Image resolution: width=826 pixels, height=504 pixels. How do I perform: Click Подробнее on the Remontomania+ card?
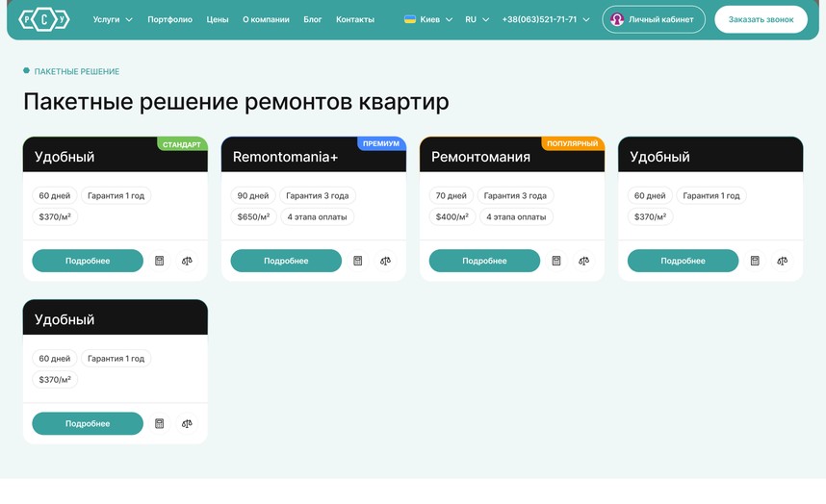pos(286,261)
